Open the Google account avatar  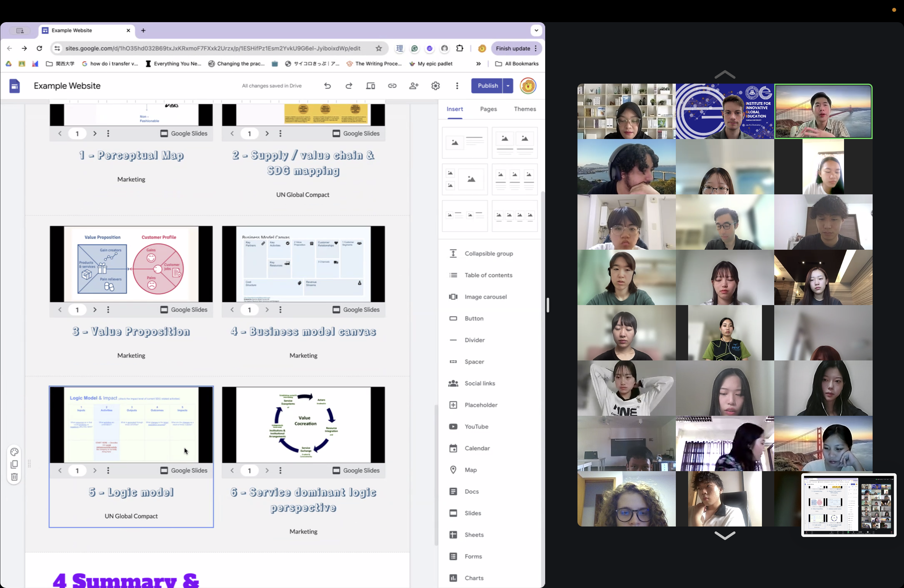point(528,86)
